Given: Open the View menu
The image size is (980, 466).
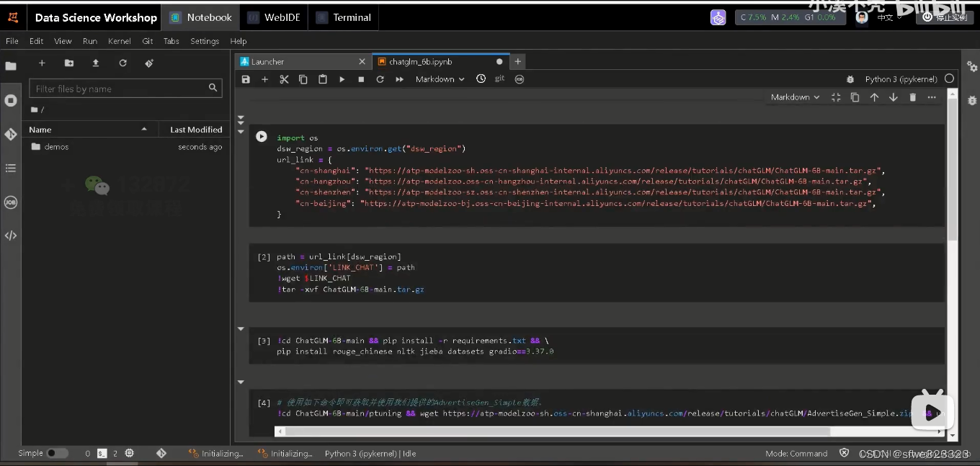Looking at the screenshot, I should point(63,41).
